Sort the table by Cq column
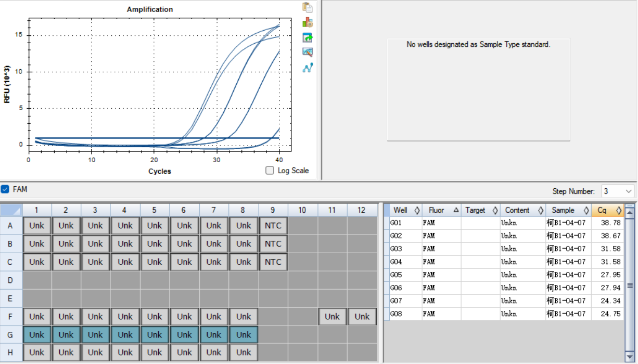 click(607, 210)
